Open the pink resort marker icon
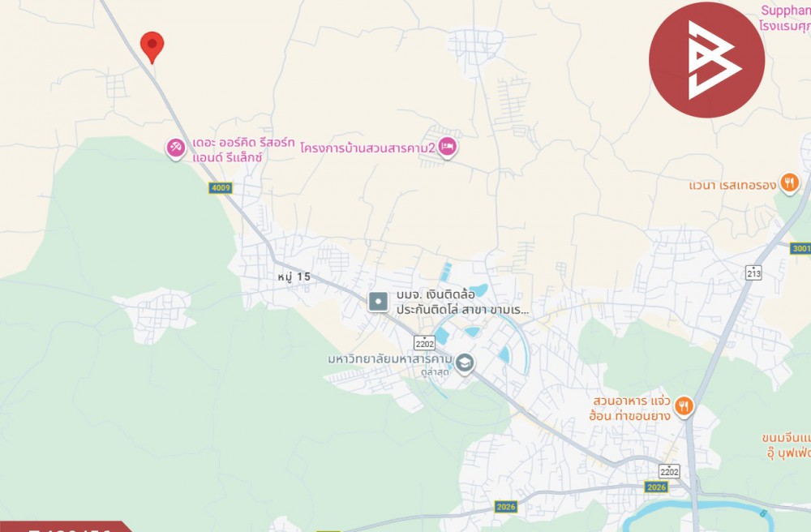 tap(176, 148)
